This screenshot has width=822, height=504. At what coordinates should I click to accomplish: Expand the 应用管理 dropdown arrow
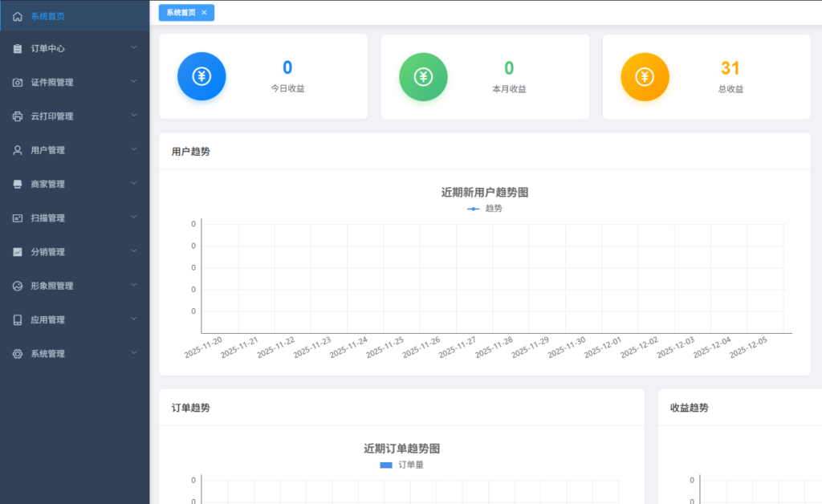coord(134,319)
